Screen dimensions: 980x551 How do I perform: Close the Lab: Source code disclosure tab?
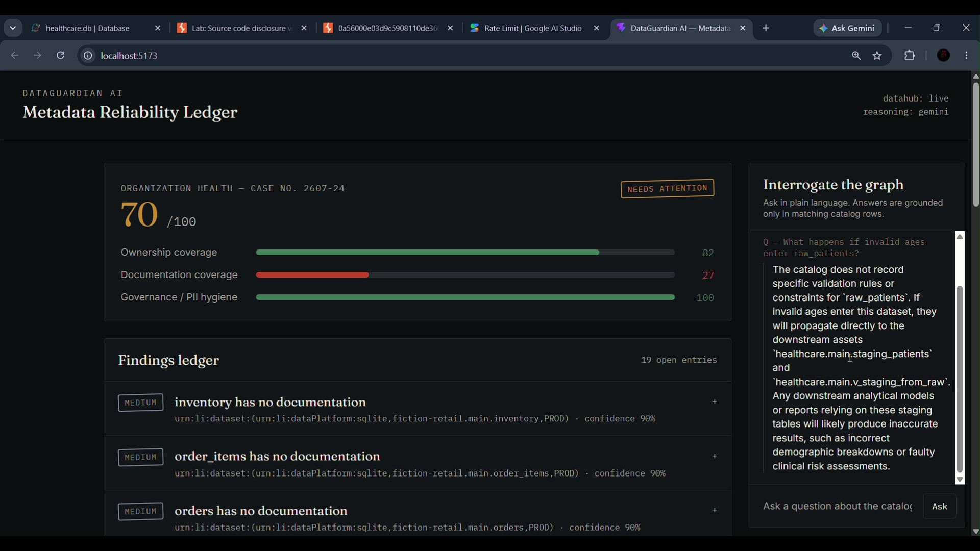[304, 29]
